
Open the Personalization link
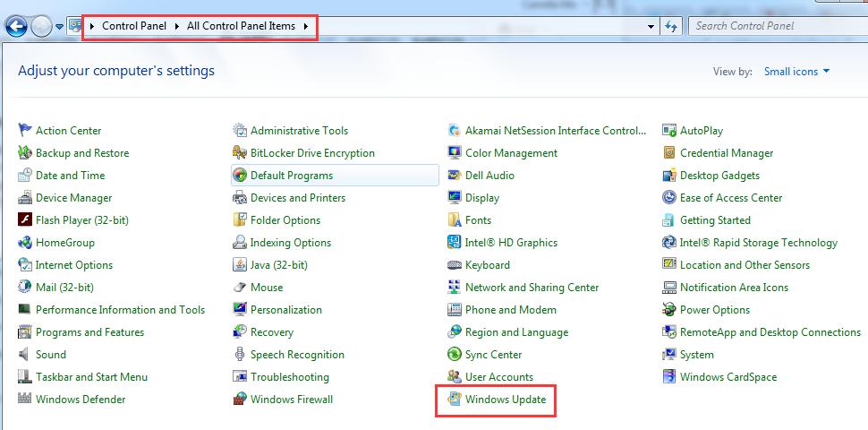[286, 310]
